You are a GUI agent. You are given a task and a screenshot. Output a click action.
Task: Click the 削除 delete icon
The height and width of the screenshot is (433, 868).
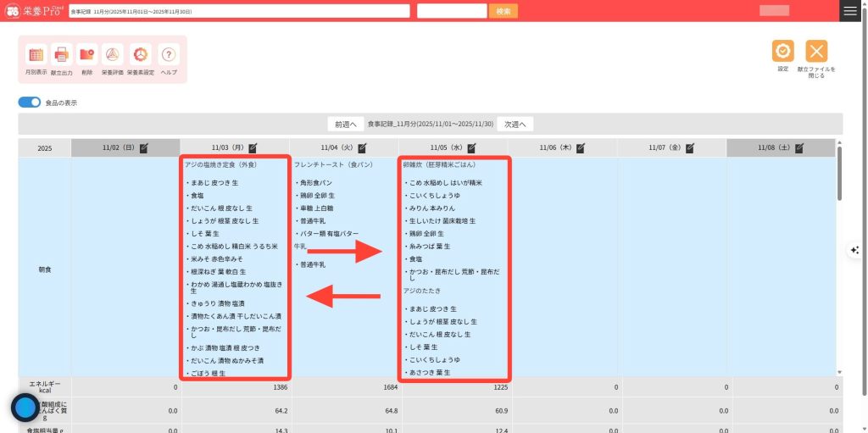click(x=87, y=55)
